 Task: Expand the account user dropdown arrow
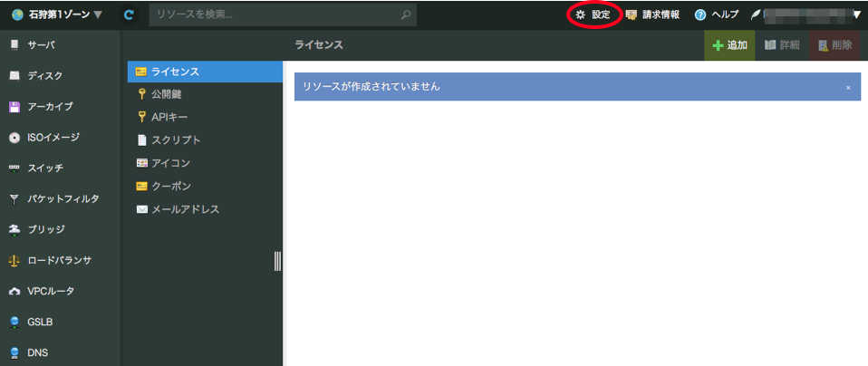point(856,14)
